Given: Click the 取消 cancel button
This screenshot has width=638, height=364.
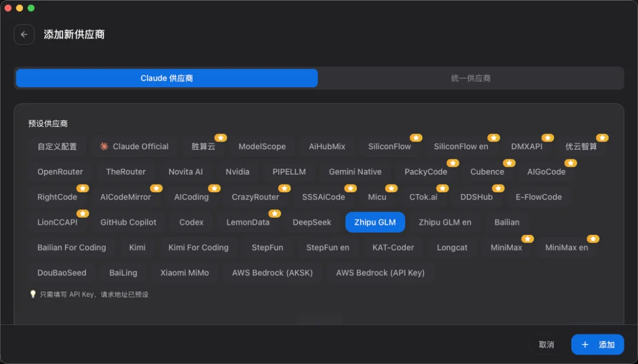Looking at the screenshot, I should point(545,345).
